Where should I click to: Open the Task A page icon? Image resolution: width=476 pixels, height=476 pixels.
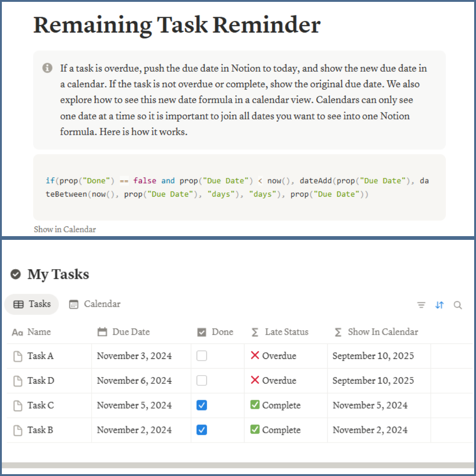(17, 357)
